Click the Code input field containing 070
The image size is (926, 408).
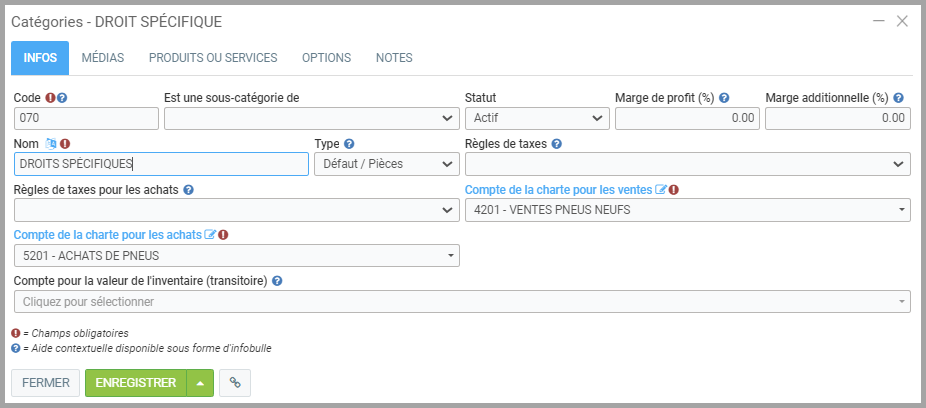(86, 118)
